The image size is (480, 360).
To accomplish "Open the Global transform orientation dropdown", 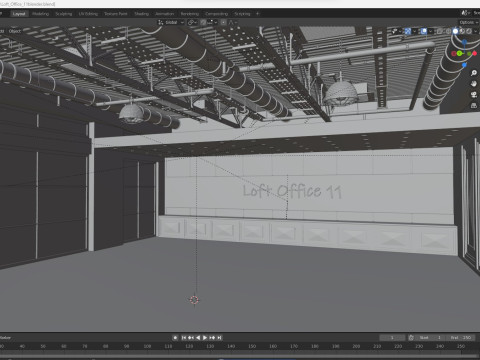I will tap(171, 22).
